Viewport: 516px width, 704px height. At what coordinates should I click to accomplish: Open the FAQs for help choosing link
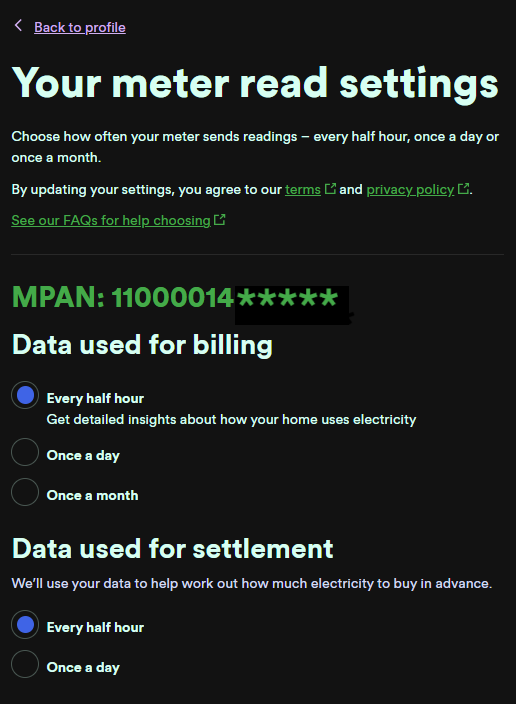click(111, 220)
